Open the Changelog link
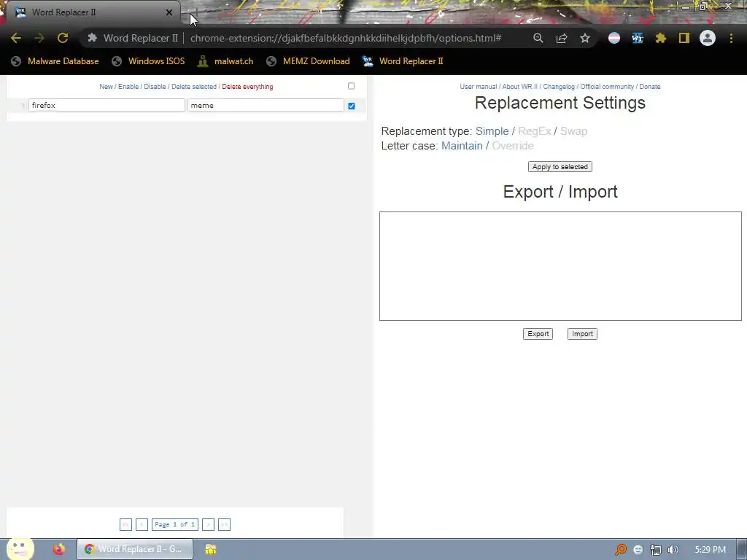Screen dimensions: 747x560 pyautogui.click(x=559, y=87)
